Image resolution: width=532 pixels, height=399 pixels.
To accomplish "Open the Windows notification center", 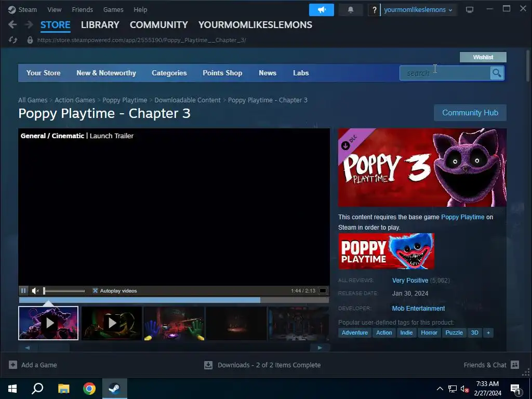I will click(516, 389).
